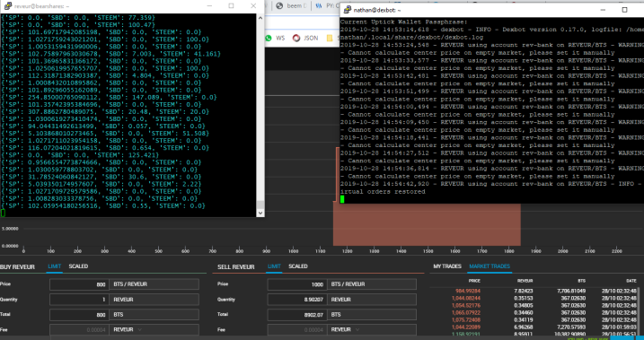Click the 984.99284 price in market trades
The width and height of the screenshot is (644, 340).
pos(469,292)
